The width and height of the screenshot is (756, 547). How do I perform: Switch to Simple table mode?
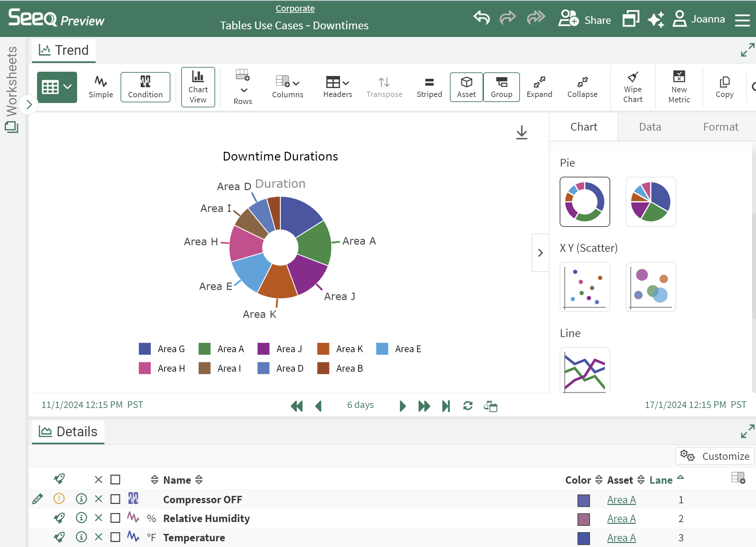click(x=101, y=87)
